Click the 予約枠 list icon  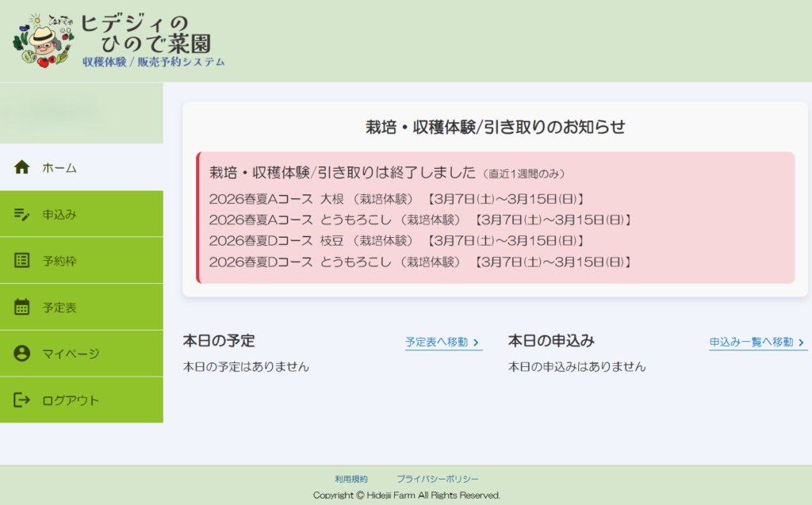(22, 260)
